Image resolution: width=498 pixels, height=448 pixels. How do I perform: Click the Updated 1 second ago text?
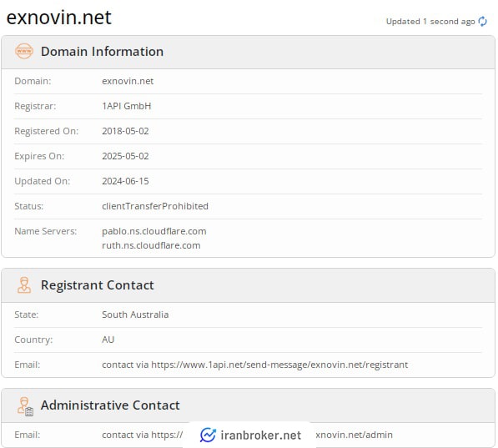pyautogui.click(x=430, y=22)
